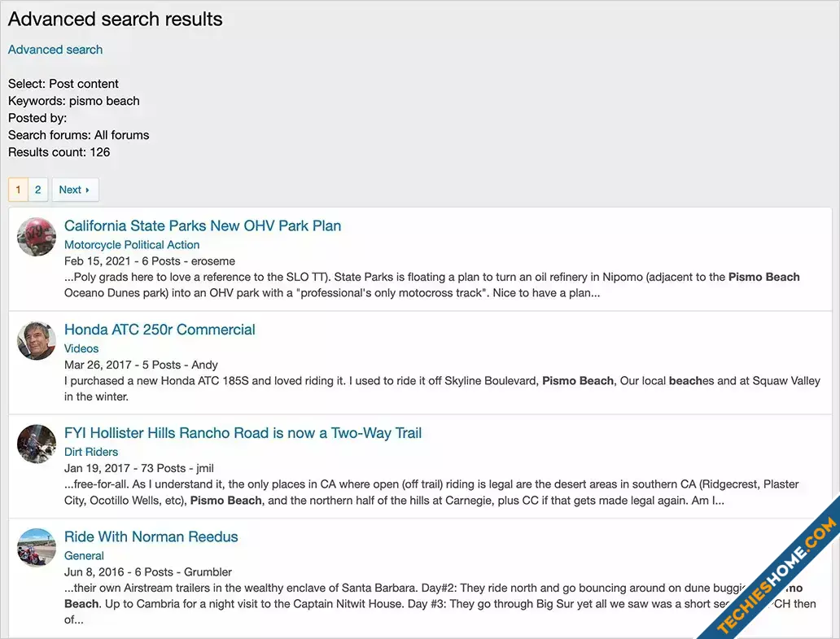Open the Advanced search link
840x639 pixels.
tap(55, 50)
